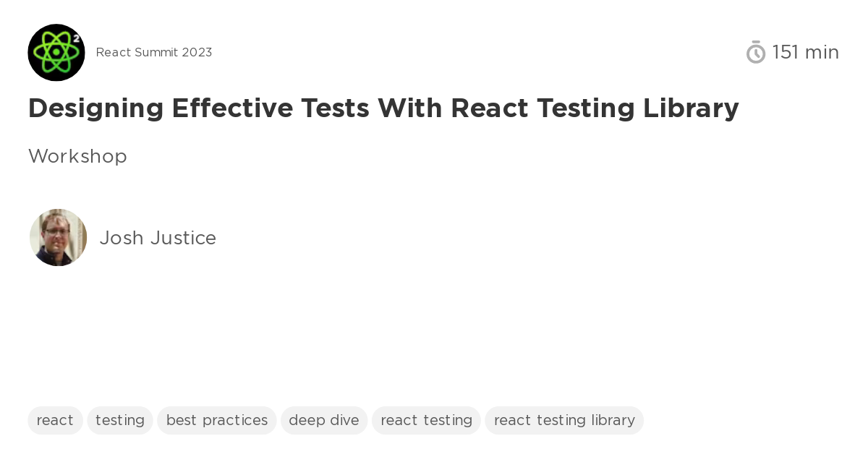Click the small "2" badge on the logo
This screenshot has width=868, height=454.
[x=76, y=38]
